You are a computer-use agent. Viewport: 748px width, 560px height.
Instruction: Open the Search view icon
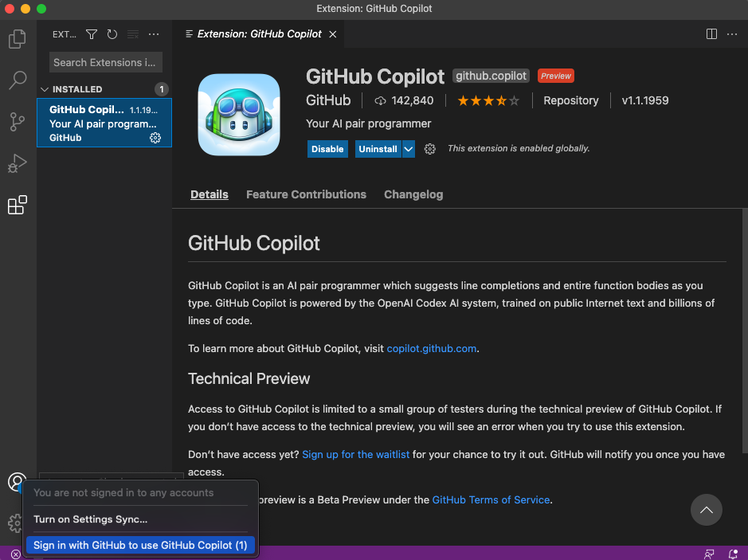coord(18,80)
